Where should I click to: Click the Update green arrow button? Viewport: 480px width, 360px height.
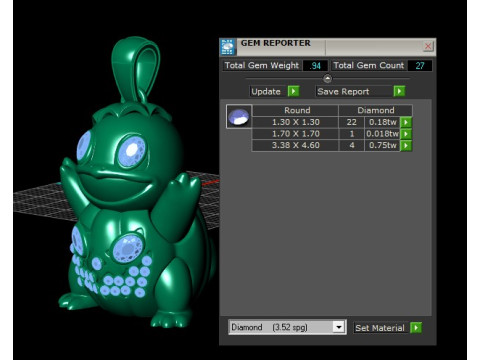pyautogui.click(x=293, y=91)
